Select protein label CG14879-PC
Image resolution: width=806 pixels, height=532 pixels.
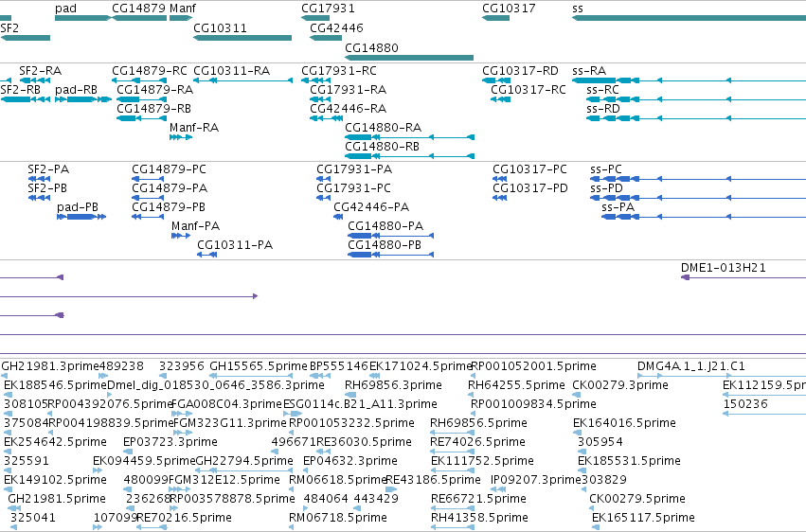[170, 168]
